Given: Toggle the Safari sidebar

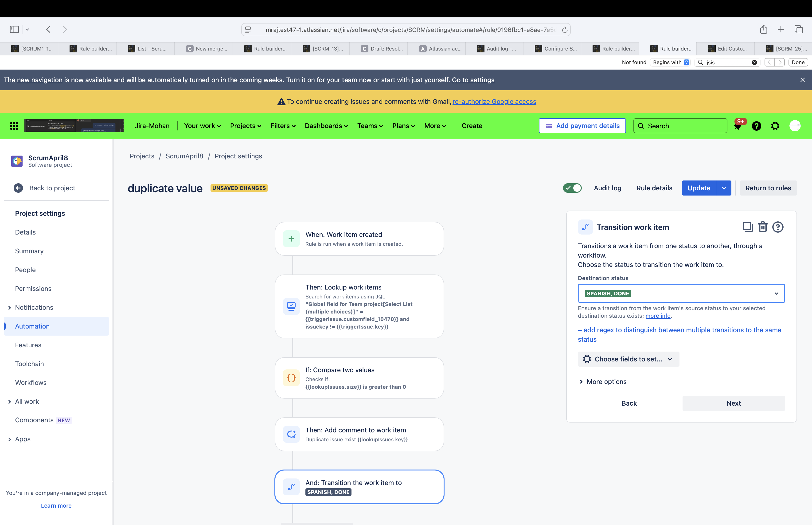Looking at the screenshot, I should tap(14, 29).
